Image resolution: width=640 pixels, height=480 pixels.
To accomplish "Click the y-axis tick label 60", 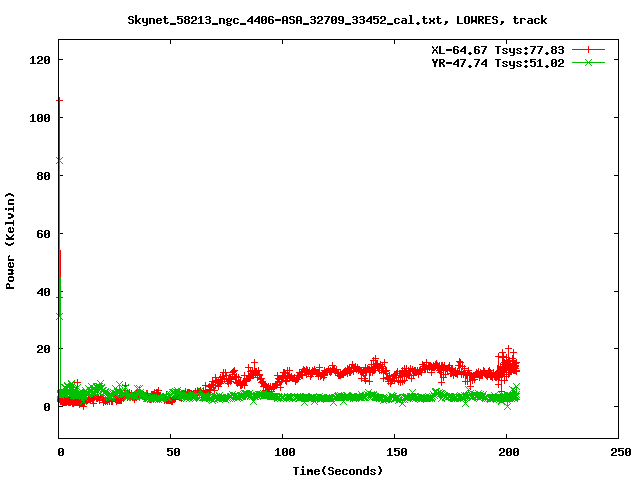I will 43,234.
